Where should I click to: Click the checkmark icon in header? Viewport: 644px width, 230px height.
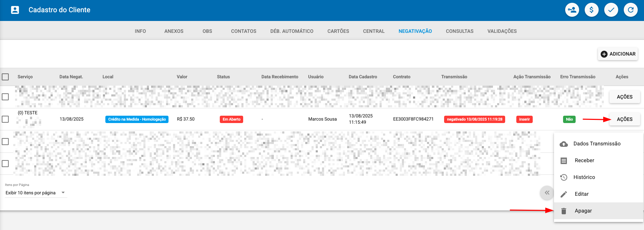pyautogui.click(x=611, y=10)
